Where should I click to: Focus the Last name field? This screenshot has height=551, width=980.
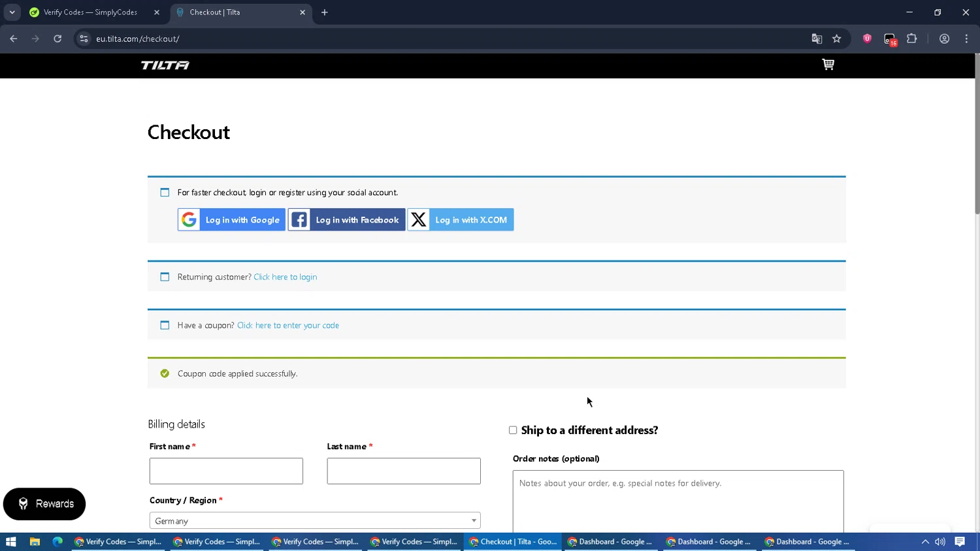(404, 471)
